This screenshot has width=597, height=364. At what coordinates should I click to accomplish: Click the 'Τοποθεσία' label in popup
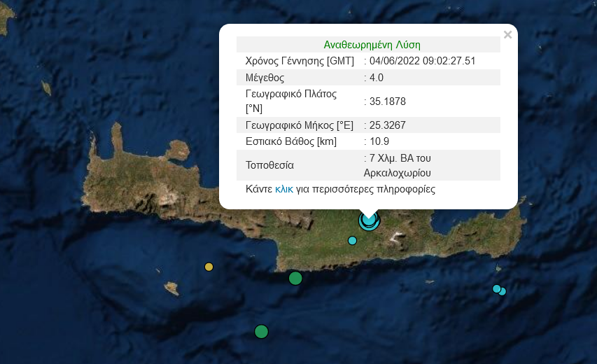[x=269, y=166]
